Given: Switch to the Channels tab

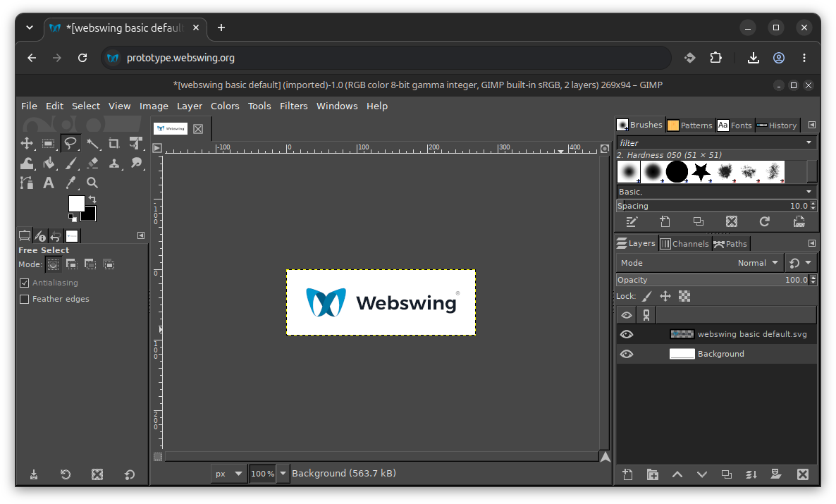Looking at the screenshot, I should click(684, 244).
